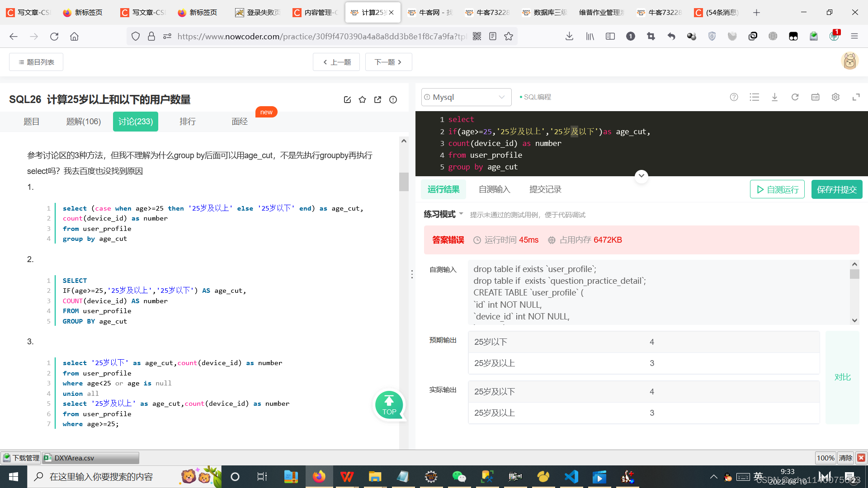Open problem info exclamation icon
This screenshot has height=488, width=868.
(393, 99)
